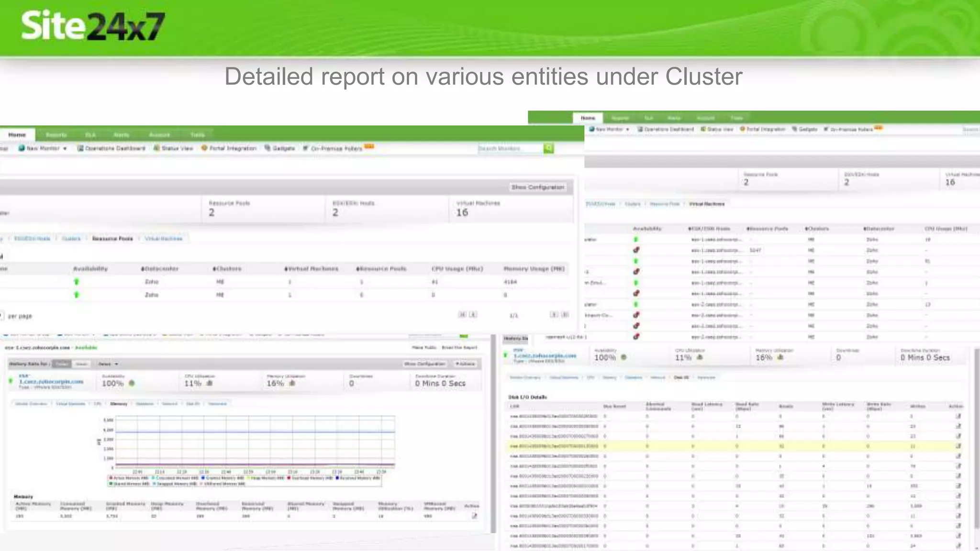This screenshot has width=980, height=551.
Task: Switch to Virtual Machines link in left window
Action: 164,239
